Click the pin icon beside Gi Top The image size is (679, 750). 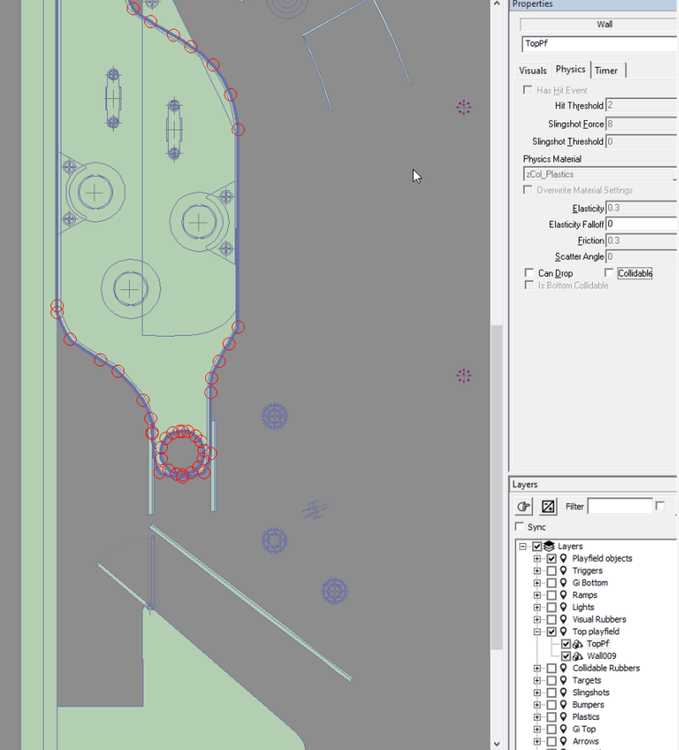tap(564, 729)
